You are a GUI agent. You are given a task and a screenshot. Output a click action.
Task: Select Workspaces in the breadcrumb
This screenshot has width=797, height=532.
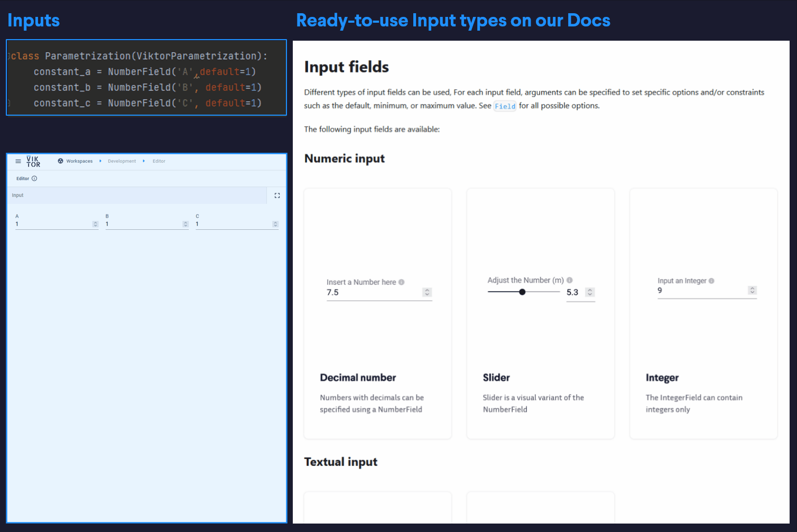point(79,161)
